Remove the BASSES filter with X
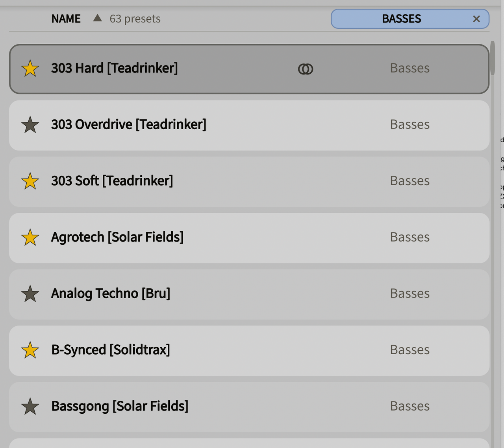This screenshot has height=448, width=504. coord(476,19)
